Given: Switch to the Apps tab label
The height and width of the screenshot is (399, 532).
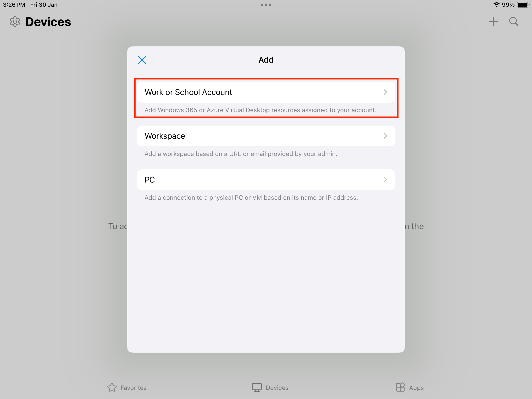Looking at the screenshot, I should [x=416, y=388].
